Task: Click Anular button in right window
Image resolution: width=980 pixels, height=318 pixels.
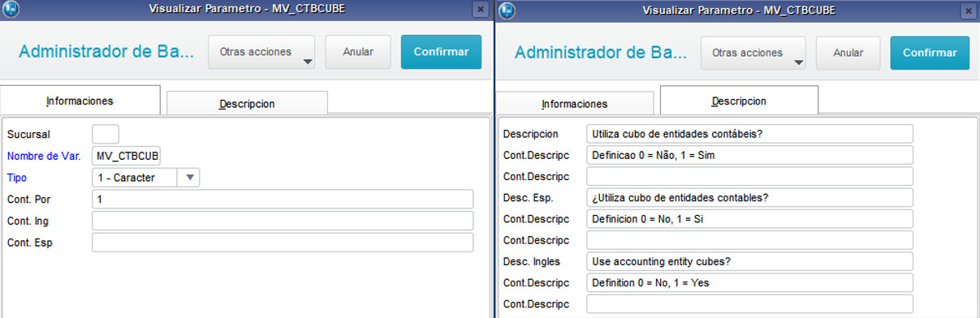Action: click(848, 52)
